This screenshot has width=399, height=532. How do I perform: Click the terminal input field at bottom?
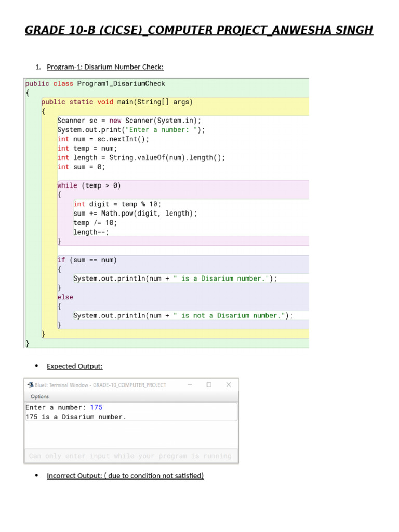131,456
